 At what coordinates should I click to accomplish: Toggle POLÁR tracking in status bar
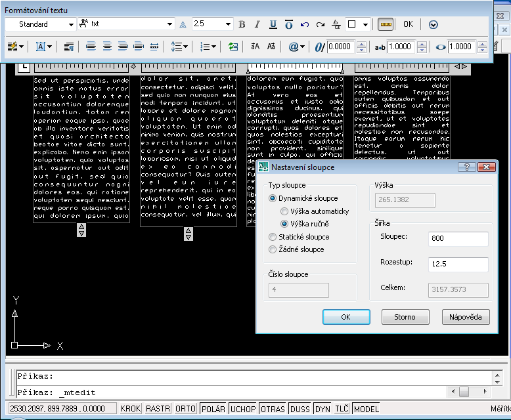213,409
